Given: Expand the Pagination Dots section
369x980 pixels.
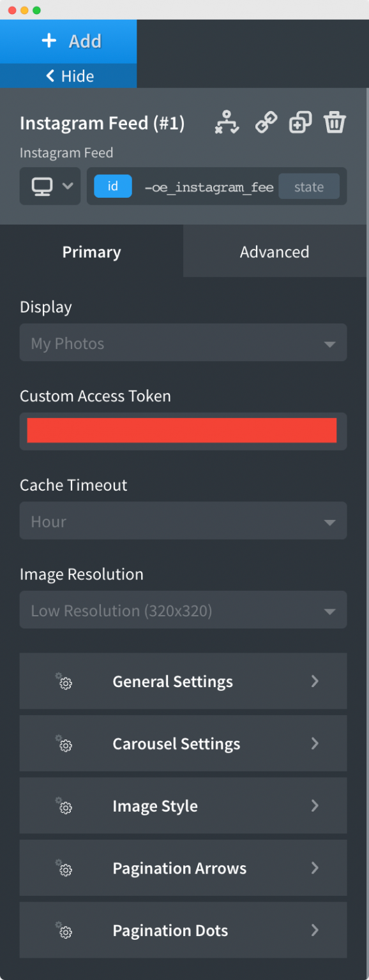Looking at the screenshot, I should [x=183, y=930].
